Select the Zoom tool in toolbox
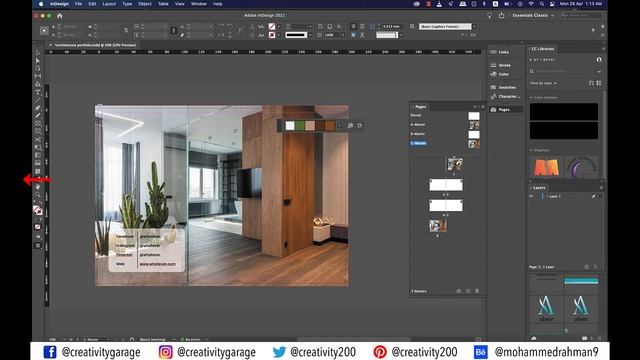This screenshot has height=360, width=640. (x=38, y=195)
